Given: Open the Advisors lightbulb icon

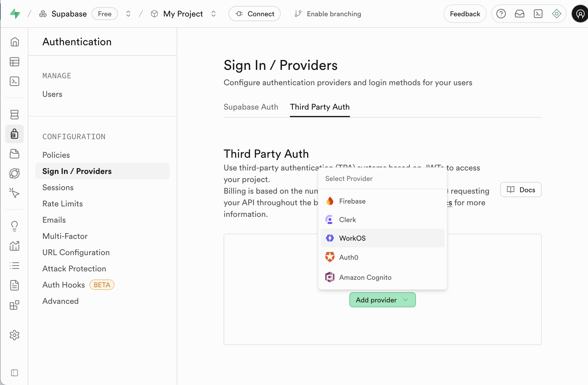Looking at the screenshot, I should tap(14, 226).
